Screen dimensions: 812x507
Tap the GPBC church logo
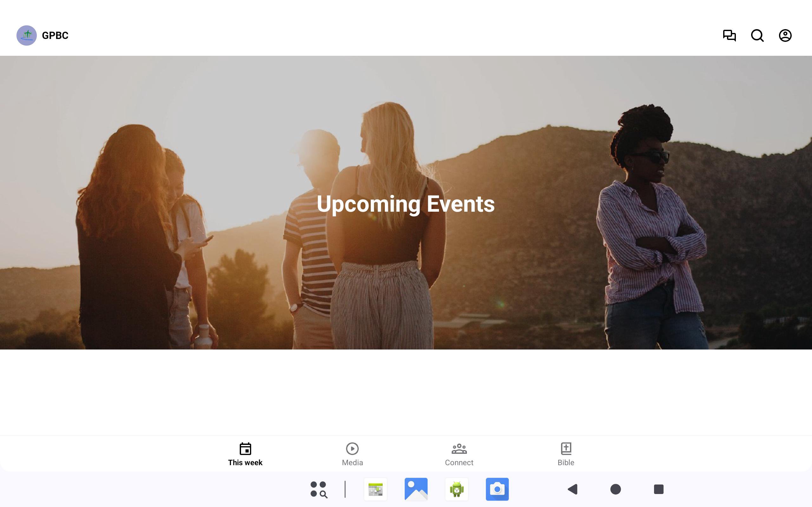coord(27,35)
